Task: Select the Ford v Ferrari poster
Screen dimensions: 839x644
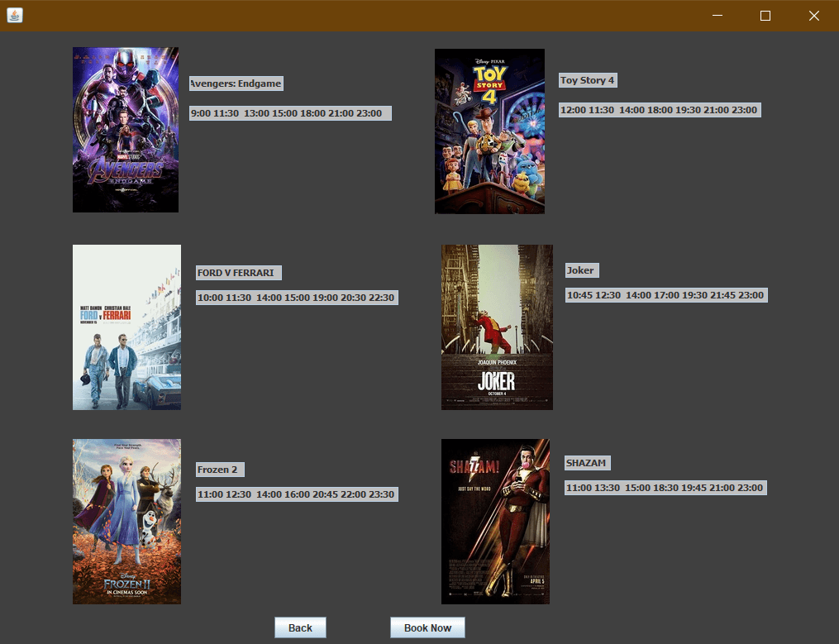Action: pos(126,327)
